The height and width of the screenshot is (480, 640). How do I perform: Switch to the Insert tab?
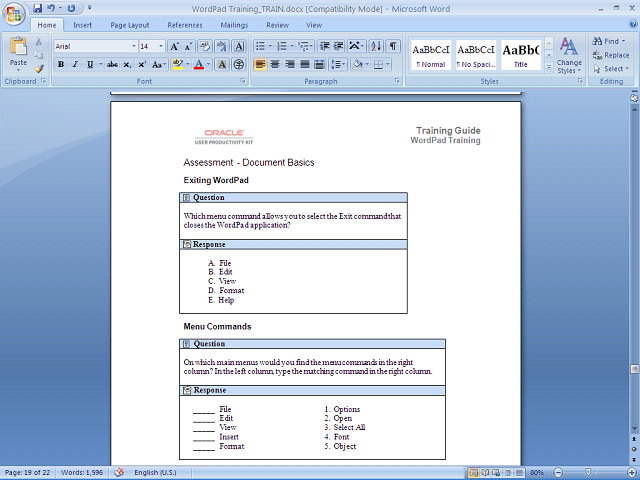[x=82, y=25]
